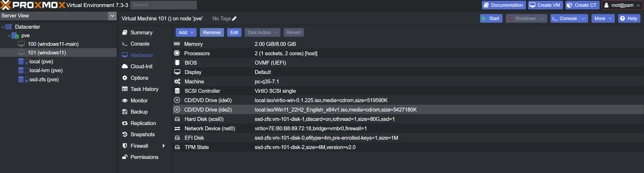Image resolution: width=644 pixels, height=173 pixels.
Task: Open the root@pam user menu
Action: click(x=622, y=5)
